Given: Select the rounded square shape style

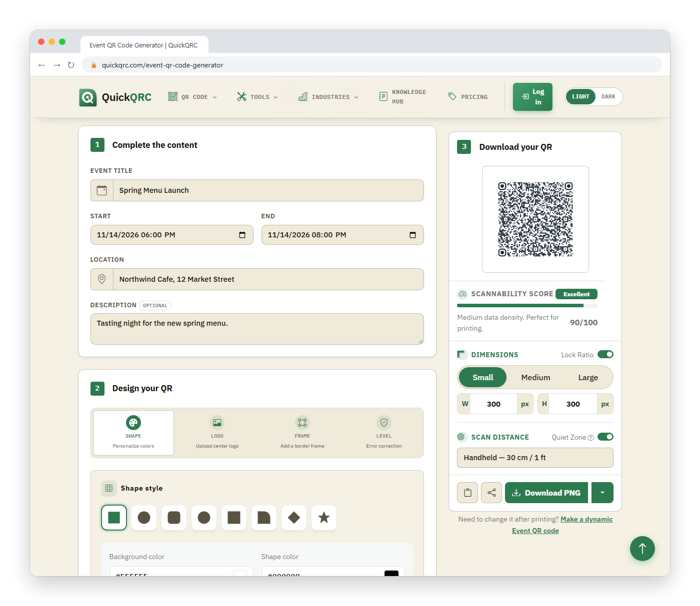Looking at the screenshot, I should tap(174, 518).
